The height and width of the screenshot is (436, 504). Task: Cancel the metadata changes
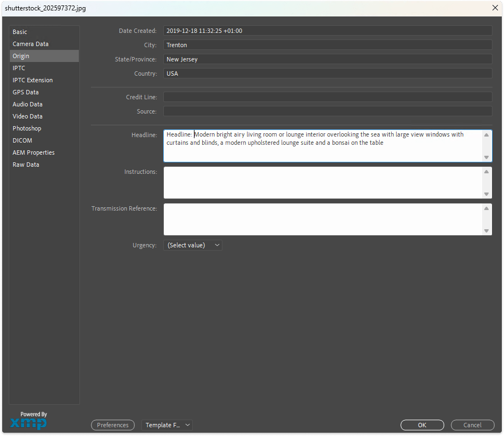(x=472, y=425)
